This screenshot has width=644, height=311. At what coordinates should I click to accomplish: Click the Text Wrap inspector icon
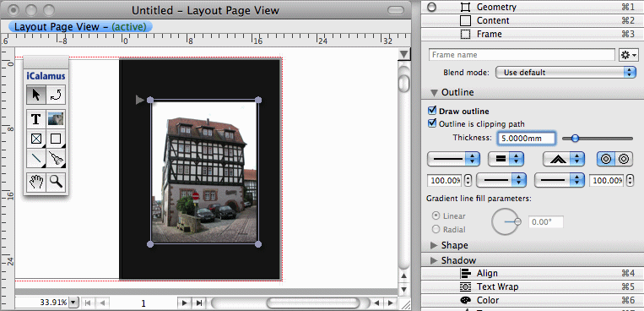pyautogui.click(x=465, y=286)
